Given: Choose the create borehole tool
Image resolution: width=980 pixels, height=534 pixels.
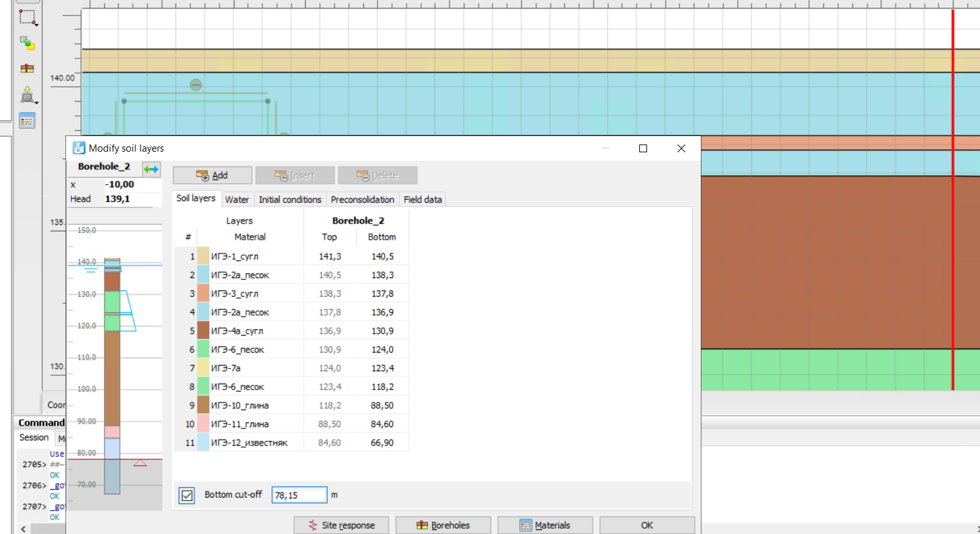Looking at the screenshot, I should (x=27, y=68).
